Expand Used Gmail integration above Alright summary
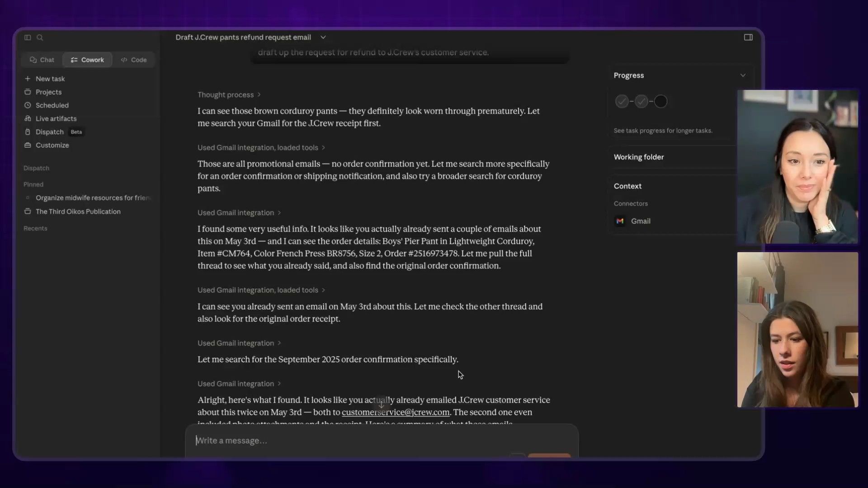 (239, 384)
